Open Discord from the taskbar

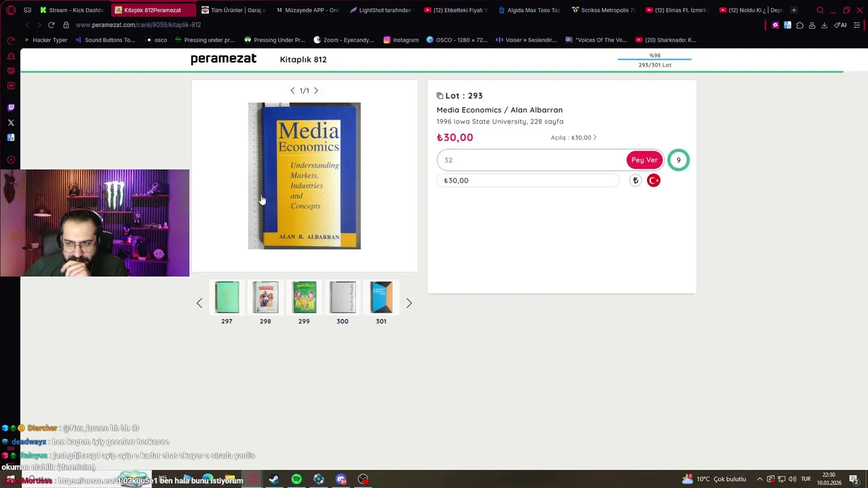click(x=341, y=479)
